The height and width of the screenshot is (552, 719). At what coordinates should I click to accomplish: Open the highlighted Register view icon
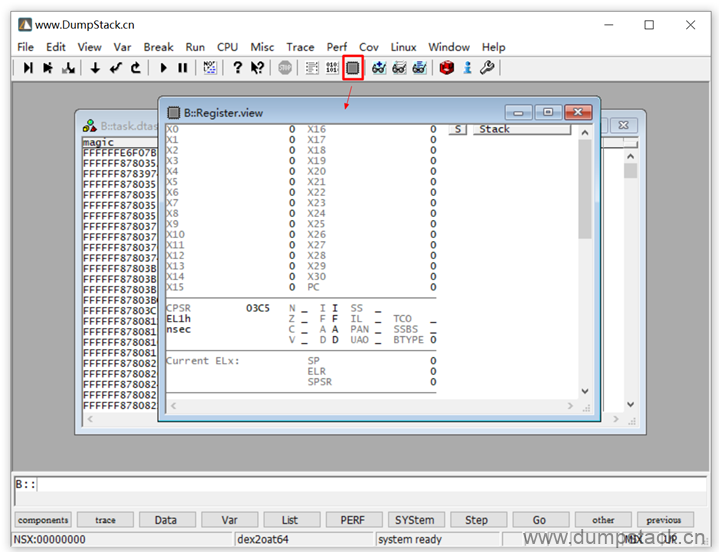pos(352,68)
